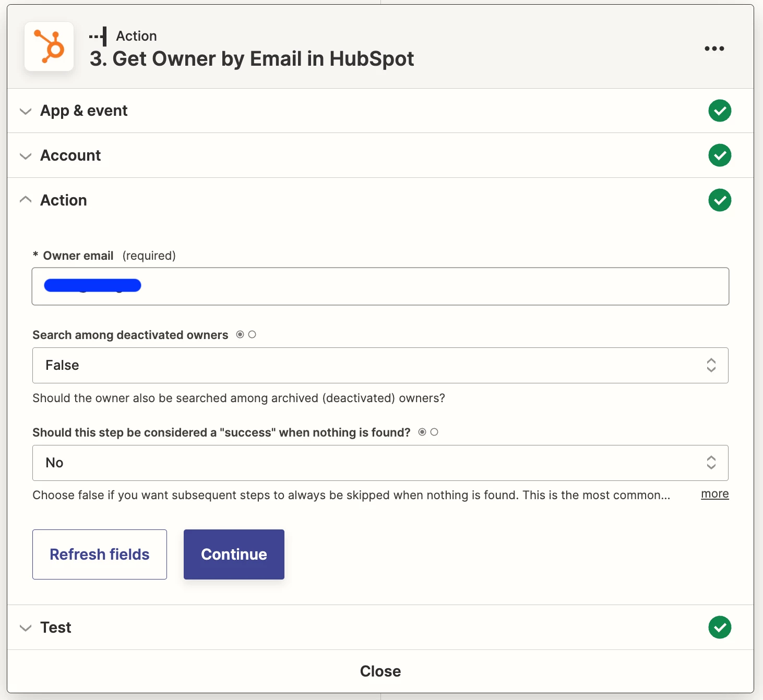763x700 pixels.
Task: Open the Search among deactivated owners dropdown
Action: tap(380, 366)
